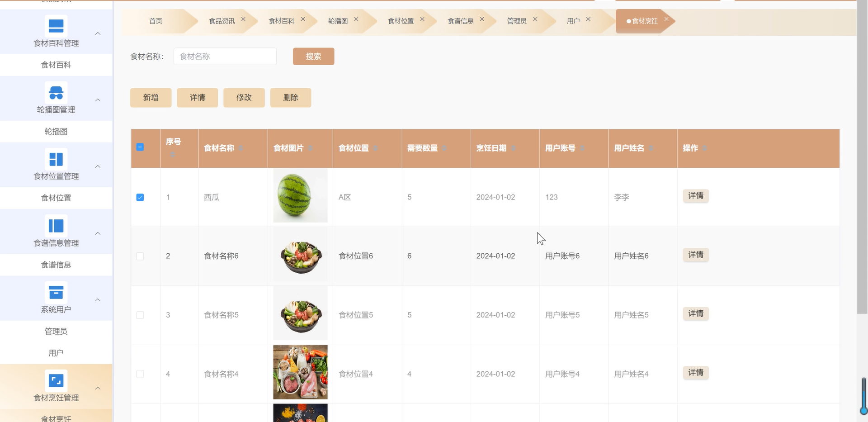This screenshot has width=868, height=422.
Task: Click the 食材名称6 hot pot thumbnail
Action: [300, 254]
